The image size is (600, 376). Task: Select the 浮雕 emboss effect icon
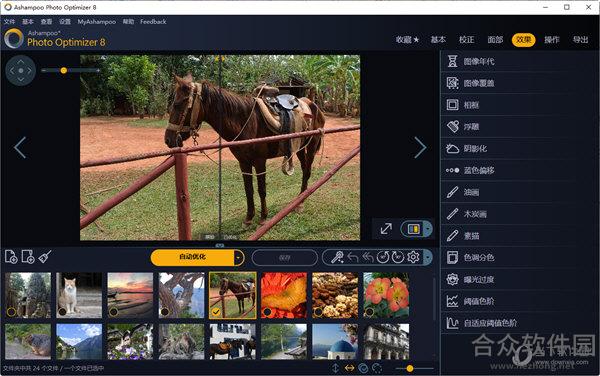(452, 127)
